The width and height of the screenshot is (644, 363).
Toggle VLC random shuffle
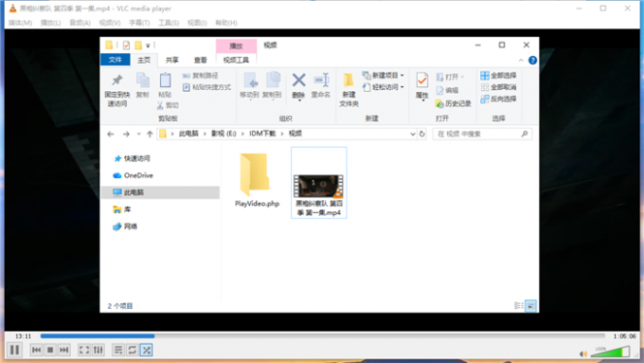[x=146, y=350]
